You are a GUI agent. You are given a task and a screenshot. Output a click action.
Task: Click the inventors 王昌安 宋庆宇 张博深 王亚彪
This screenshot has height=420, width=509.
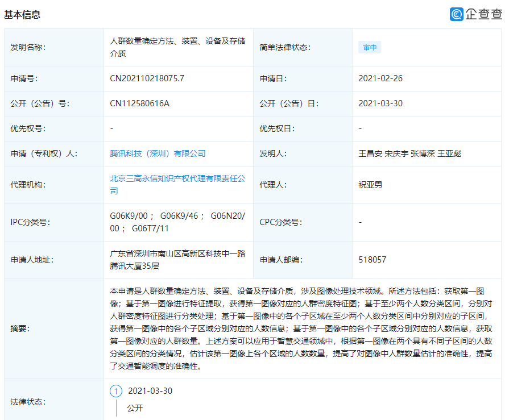point(409,153)
